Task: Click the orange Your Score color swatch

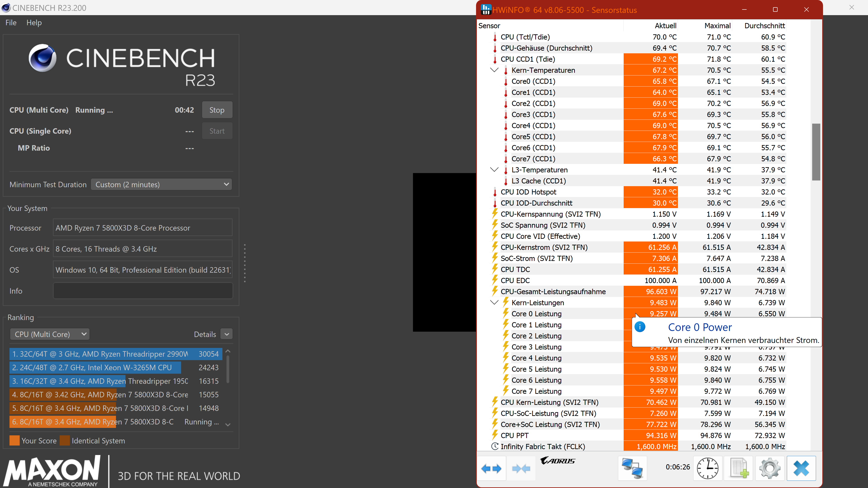Action: tap(14, 441)
